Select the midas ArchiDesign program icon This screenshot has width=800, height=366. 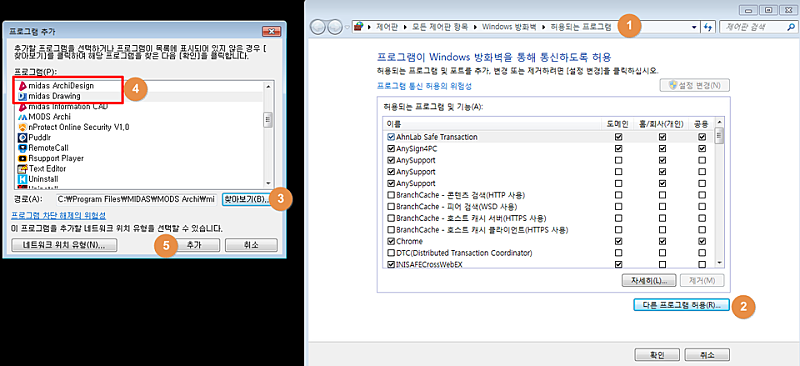point(22,86)
